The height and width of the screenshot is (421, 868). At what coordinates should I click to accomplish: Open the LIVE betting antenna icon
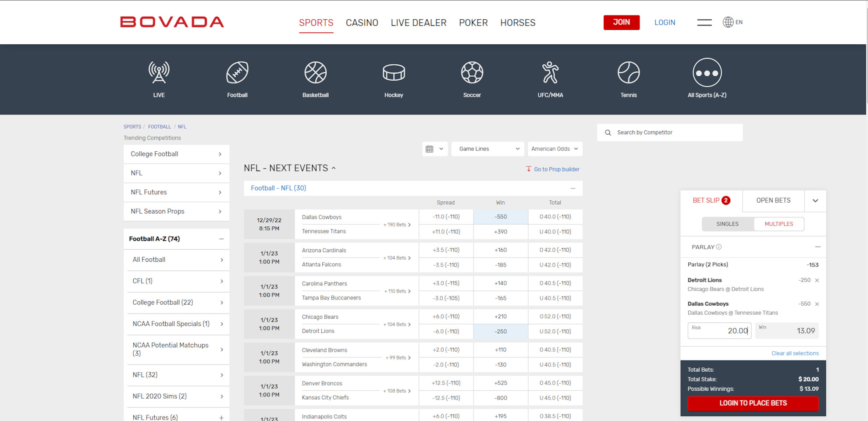pos(159,72)
